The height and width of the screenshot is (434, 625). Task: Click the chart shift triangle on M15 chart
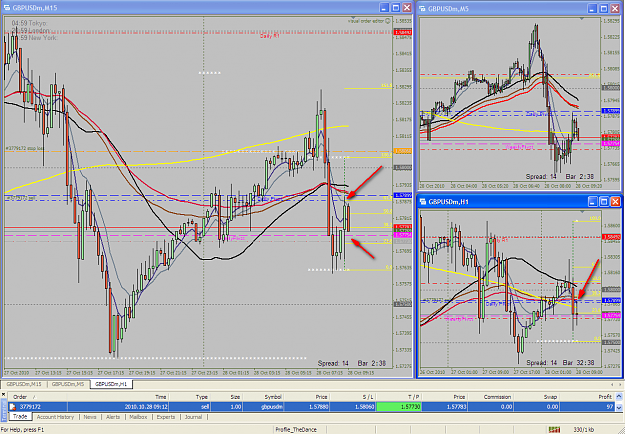click(351, 18)
